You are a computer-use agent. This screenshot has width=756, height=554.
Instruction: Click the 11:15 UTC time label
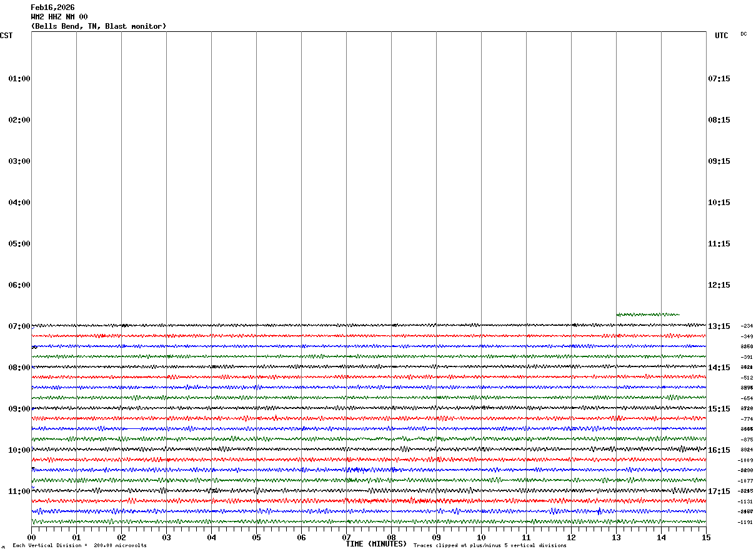719,244
